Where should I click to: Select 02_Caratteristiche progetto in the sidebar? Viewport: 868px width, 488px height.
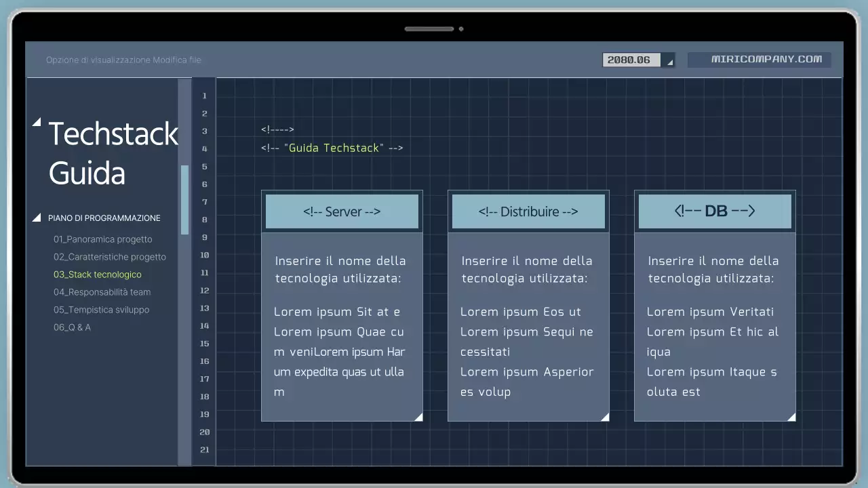[110, 257]
